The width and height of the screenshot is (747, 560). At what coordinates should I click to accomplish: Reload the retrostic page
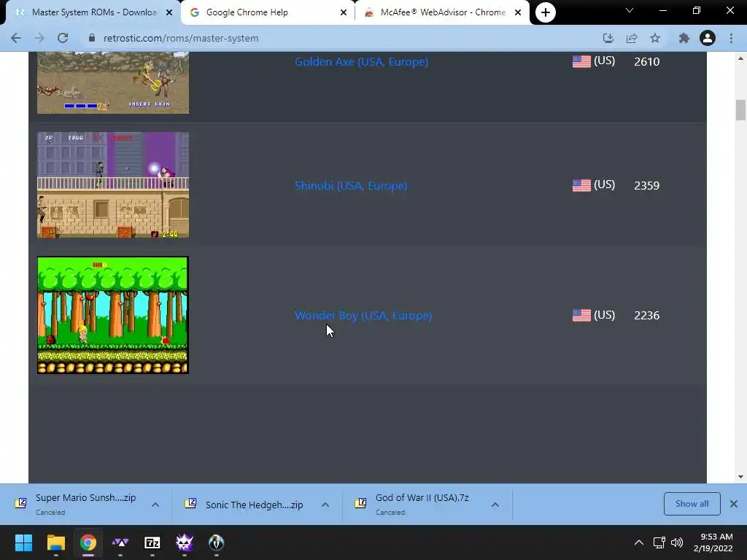[63, 38]
